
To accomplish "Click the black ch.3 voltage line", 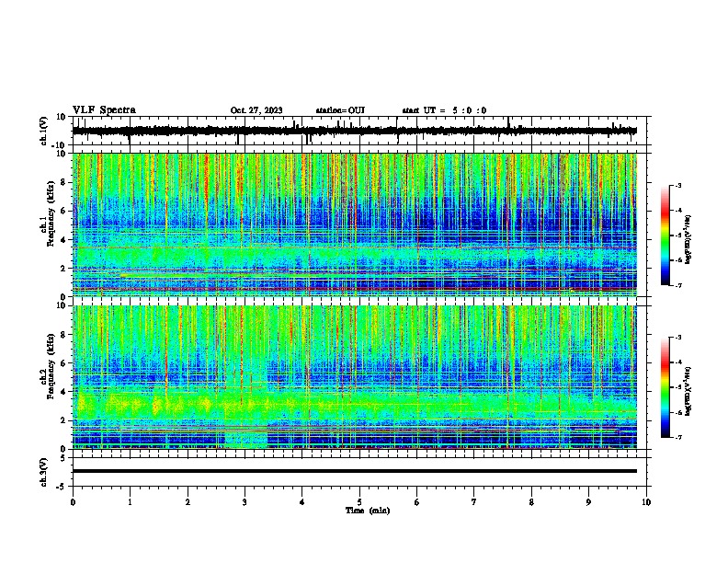I will click(355, 471).
